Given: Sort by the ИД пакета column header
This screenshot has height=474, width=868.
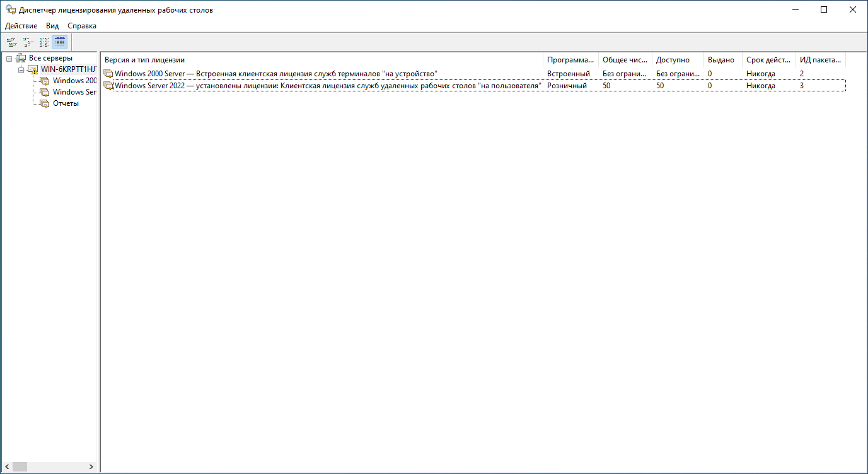Looking at the screenshot, I should click(x=821, y=60).
